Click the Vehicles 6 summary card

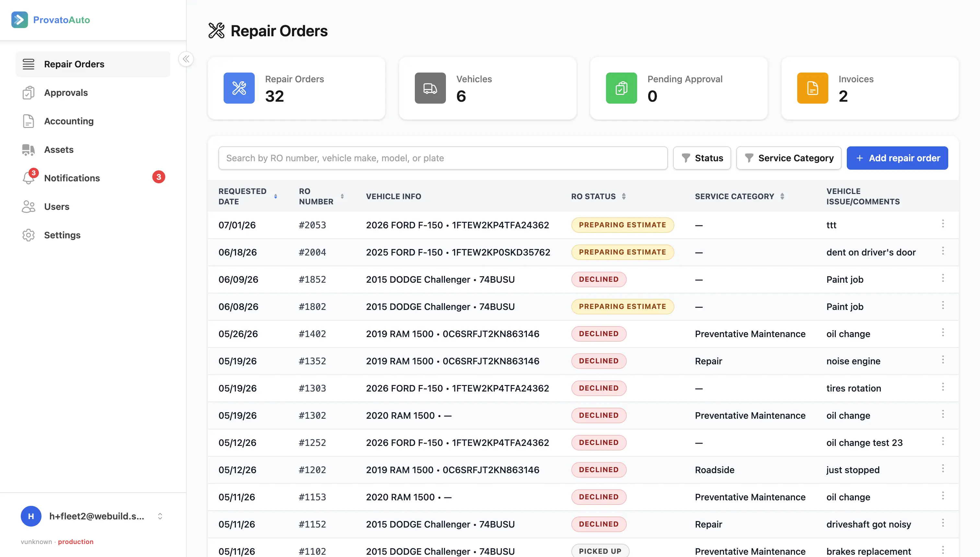487,88
